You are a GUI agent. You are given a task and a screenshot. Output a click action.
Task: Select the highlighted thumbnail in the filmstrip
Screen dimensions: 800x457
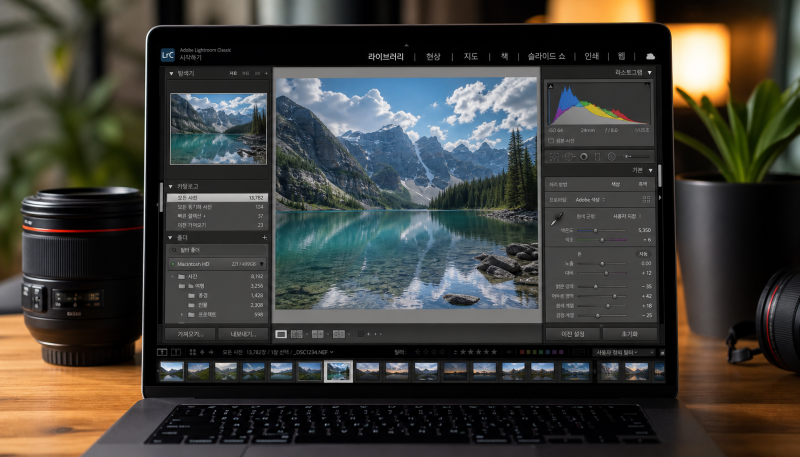pyautogui.click(x=338, y=371)
